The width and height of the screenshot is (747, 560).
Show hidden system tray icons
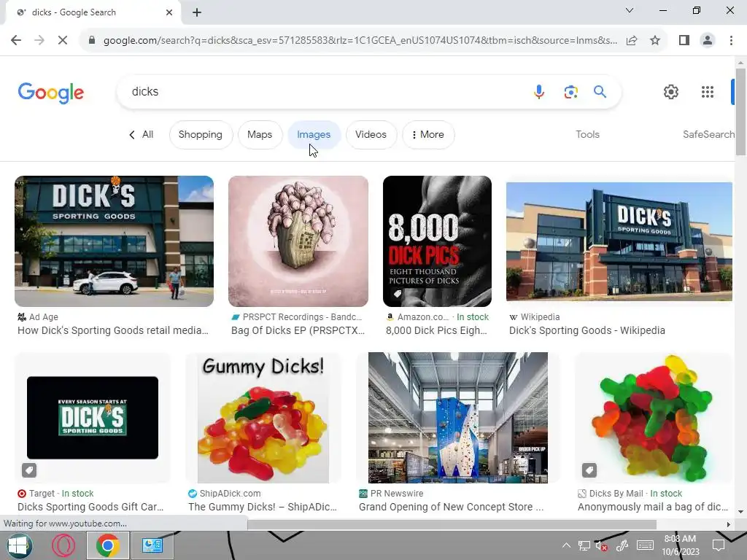[566, 545]
